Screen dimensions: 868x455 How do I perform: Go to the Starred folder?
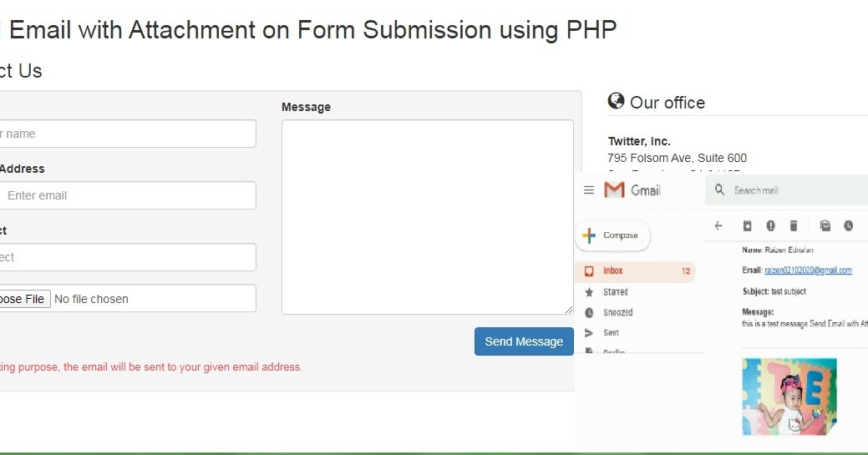(x=616, y=292)
